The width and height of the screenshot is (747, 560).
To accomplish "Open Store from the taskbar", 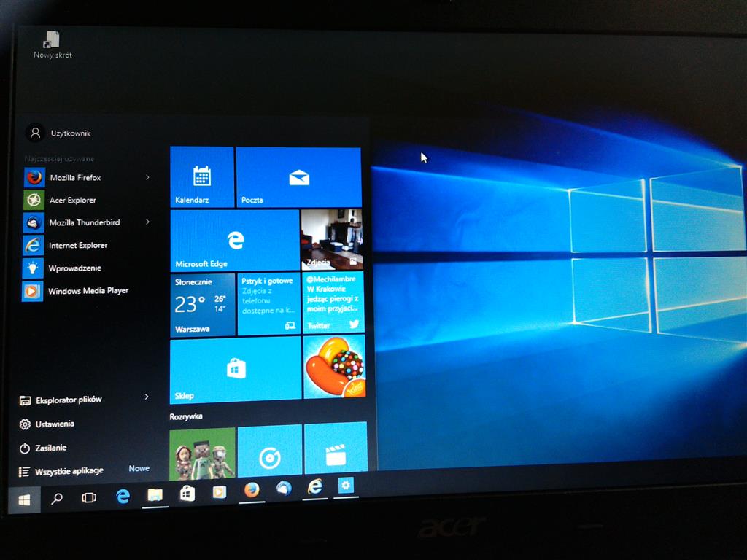I will point(187,494).
